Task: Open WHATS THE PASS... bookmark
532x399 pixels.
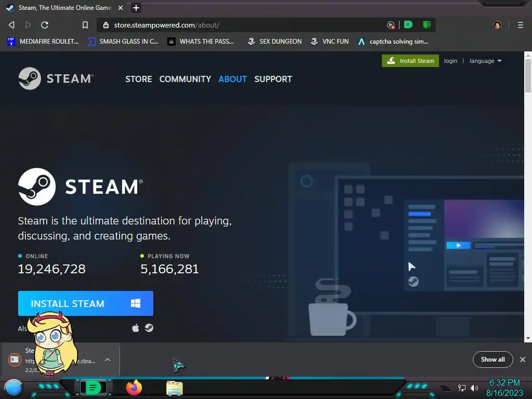Action: (201, 42)
